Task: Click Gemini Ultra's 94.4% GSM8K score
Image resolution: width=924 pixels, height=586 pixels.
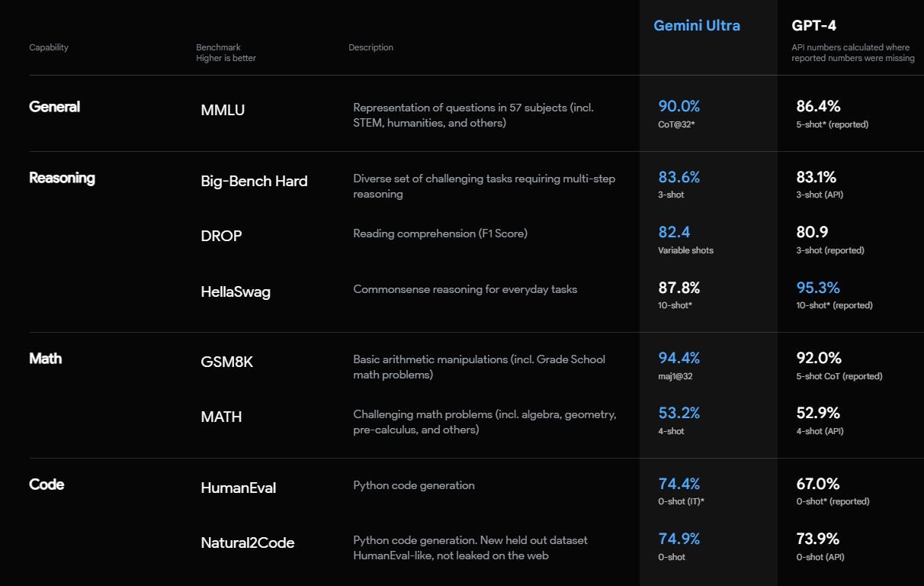Action: (x=679, y=358)
